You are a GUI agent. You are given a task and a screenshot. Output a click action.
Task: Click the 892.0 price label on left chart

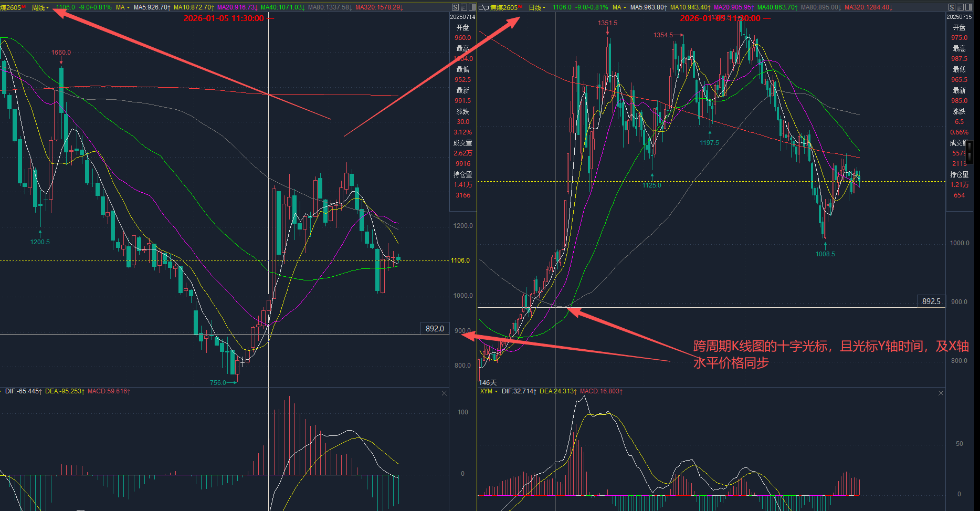pos(435,329)
